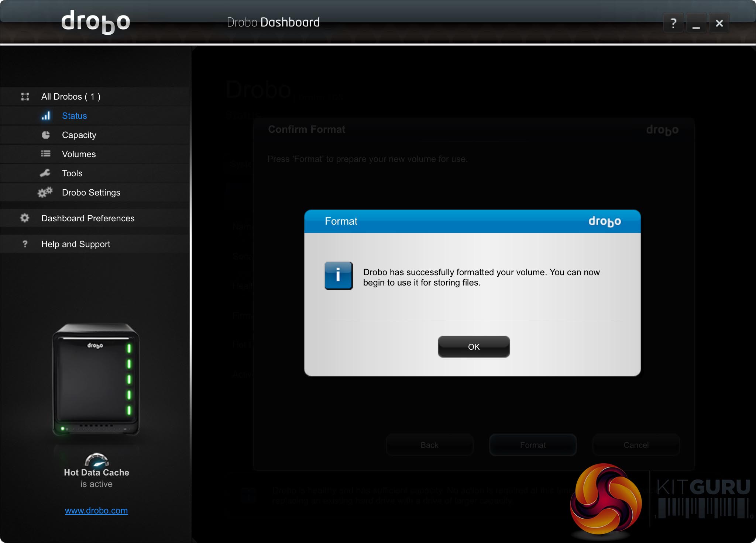Click the Help and Support question icon
Viewport: 756px width, 543px height.
[25, 244]
